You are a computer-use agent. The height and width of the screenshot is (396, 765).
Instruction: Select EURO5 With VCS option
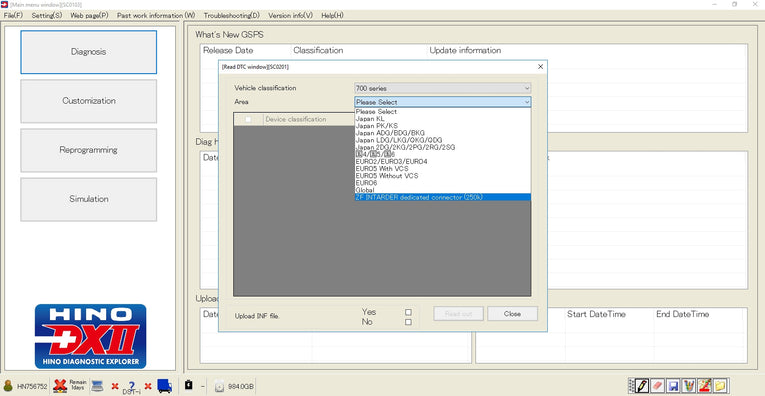(443, 168)
